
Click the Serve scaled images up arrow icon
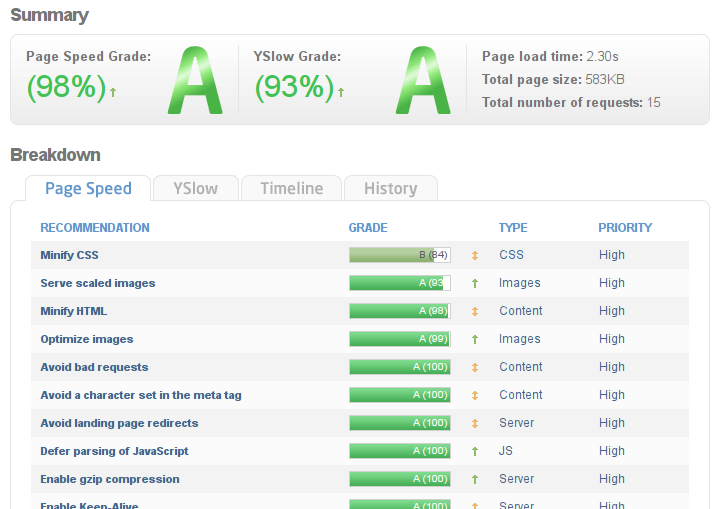click(x=474, y=284)
